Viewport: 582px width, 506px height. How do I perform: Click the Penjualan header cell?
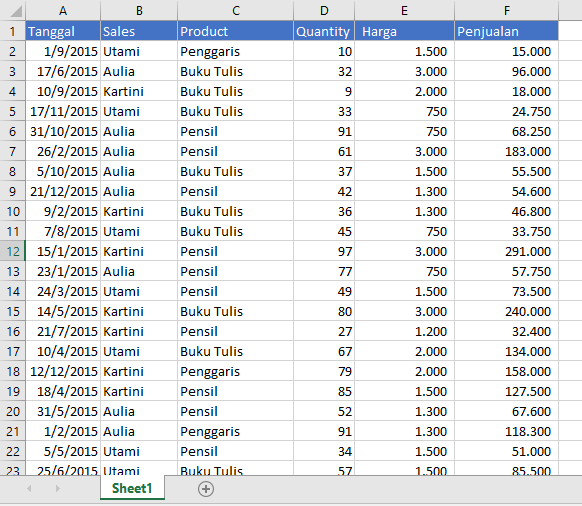point(507,31)
